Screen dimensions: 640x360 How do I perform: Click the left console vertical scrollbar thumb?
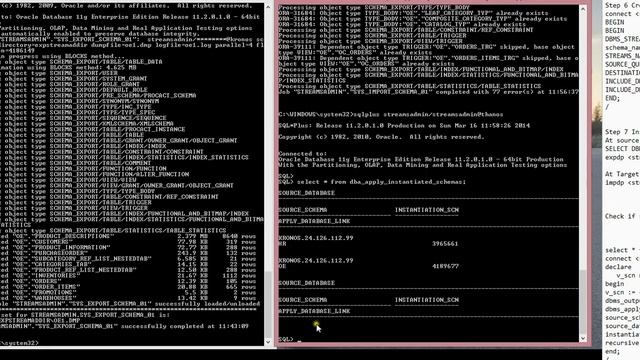(268, 304)
